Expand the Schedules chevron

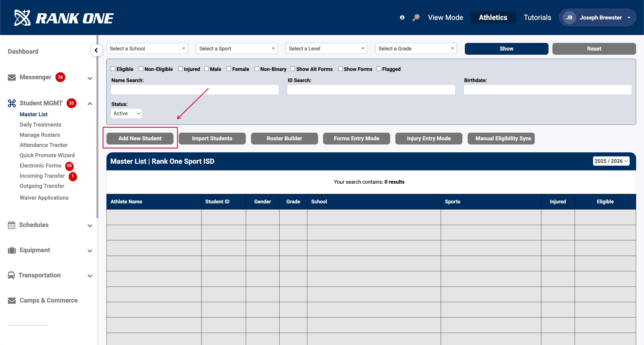coord(90,226)
